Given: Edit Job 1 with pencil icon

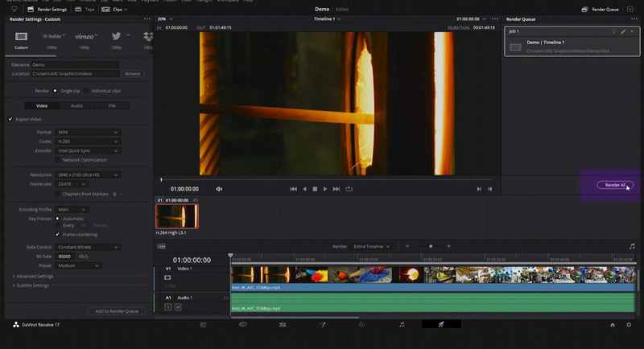Looking at the screenshot, I should pyautogui.click(x=623, y=31).
